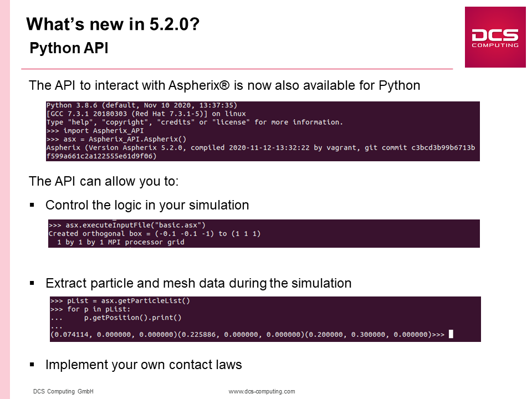The width and height of the screenshot is (532, 399).
Task: Click the 'DCS Computing GmbH' footer text
Action: [x=63, y=391]
